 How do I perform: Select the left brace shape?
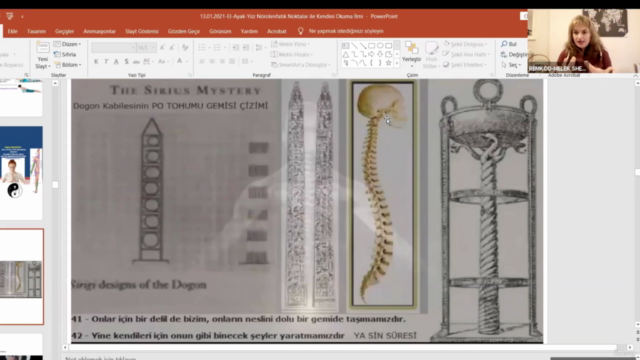[371, 63]
